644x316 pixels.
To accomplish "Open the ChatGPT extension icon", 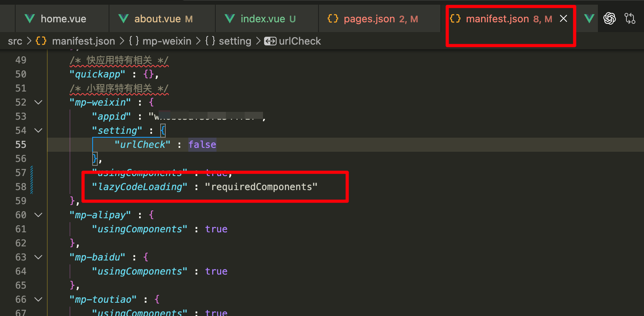I will pos(609,18).
